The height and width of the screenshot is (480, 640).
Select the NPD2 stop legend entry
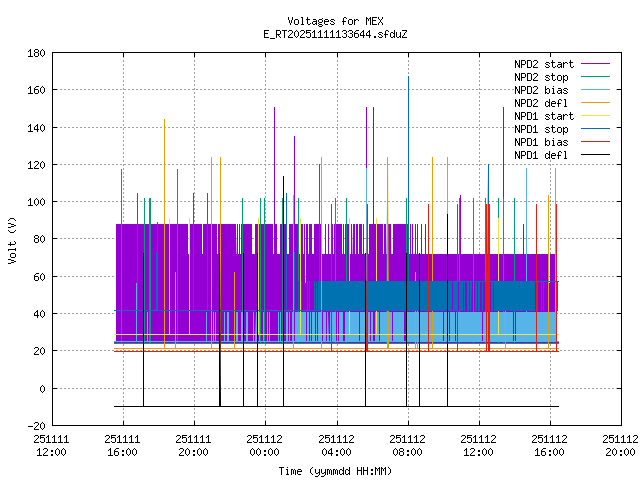click(540, 77)
